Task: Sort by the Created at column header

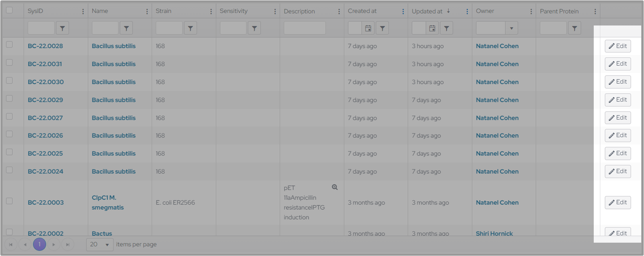Action: (x=362, y=11)
